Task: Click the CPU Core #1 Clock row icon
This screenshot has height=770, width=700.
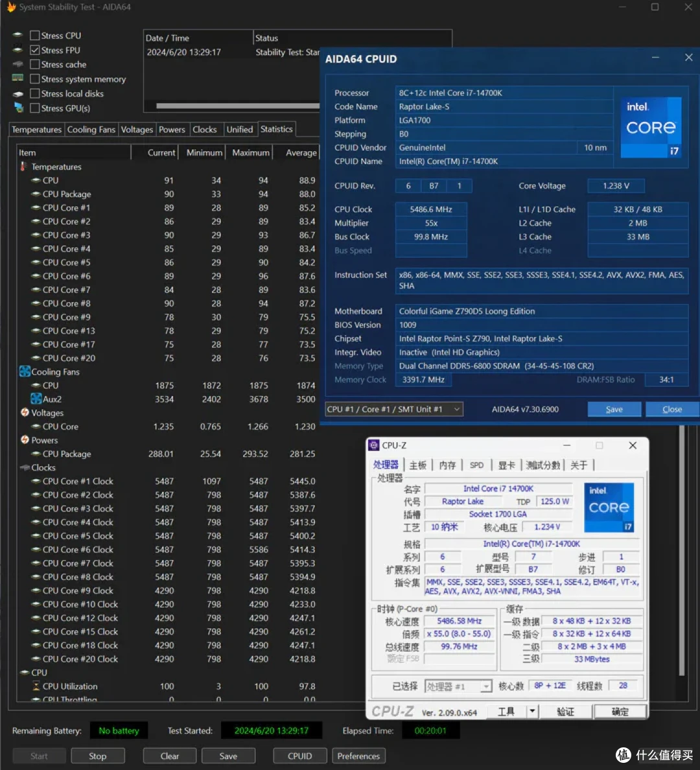Action: click(36, 481)
